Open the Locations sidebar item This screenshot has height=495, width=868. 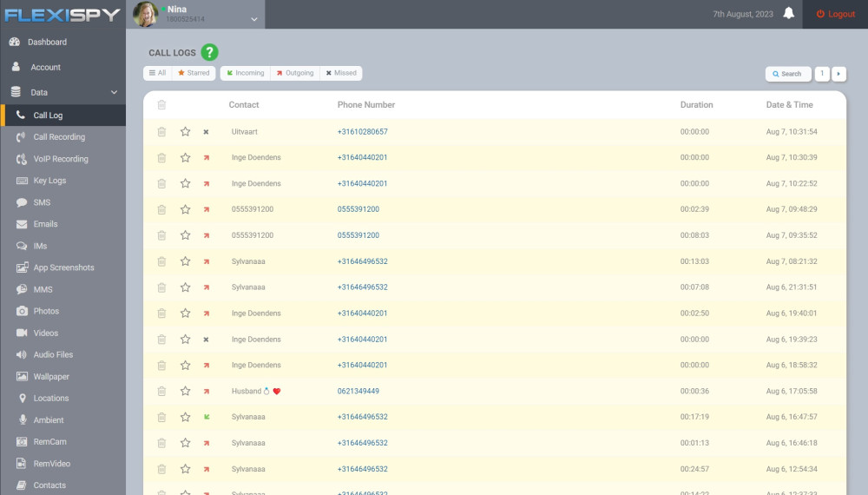pos(50,399)
